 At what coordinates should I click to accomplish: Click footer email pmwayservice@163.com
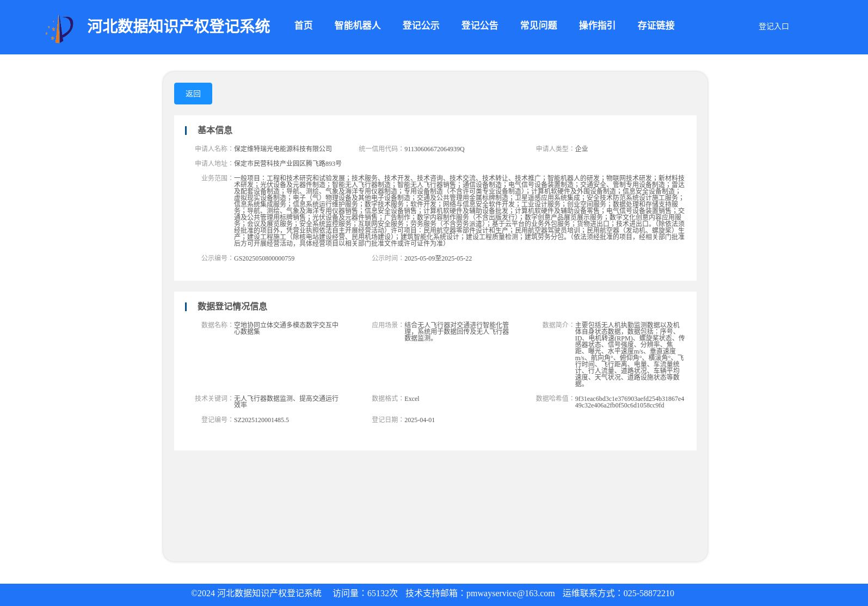[x=510, y=593]
